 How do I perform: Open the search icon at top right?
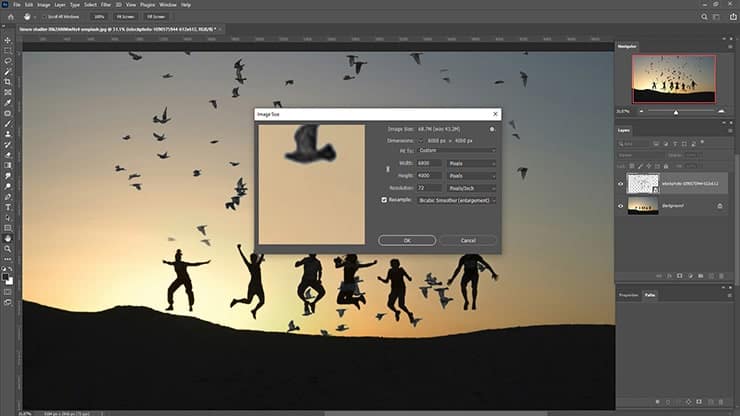pyautogui.click(x=704, y=17)
